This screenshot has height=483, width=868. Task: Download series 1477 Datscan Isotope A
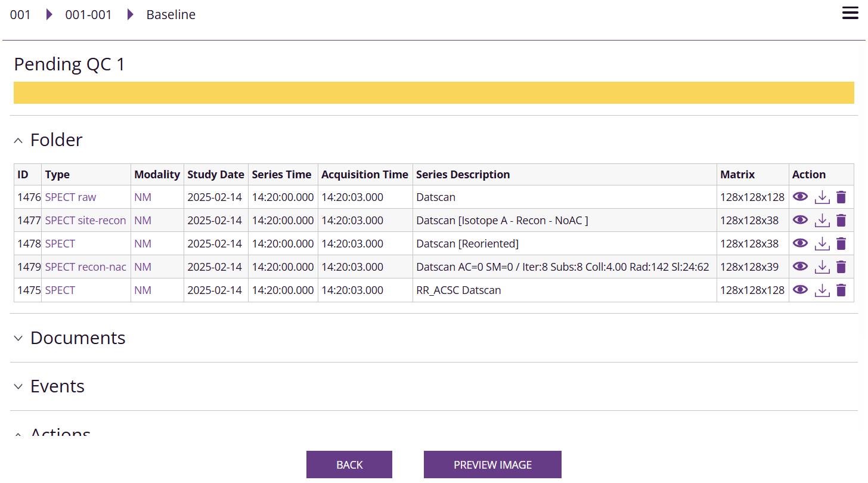coord(822,220)
